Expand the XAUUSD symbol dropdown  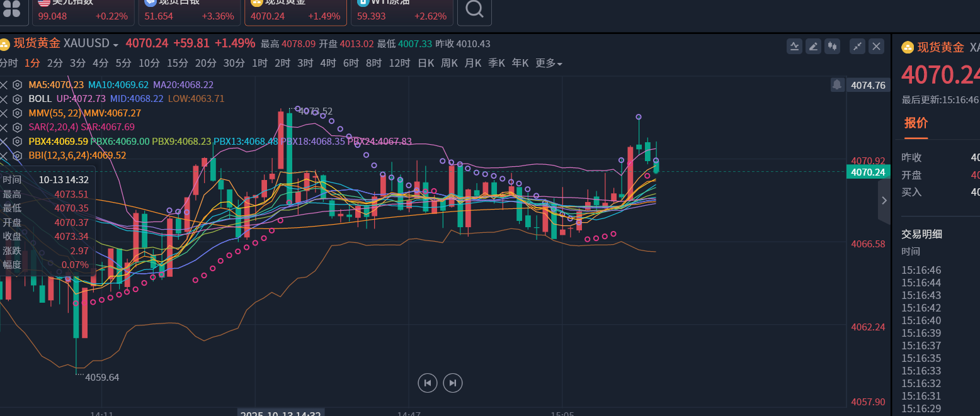click(x=116, y=45)
